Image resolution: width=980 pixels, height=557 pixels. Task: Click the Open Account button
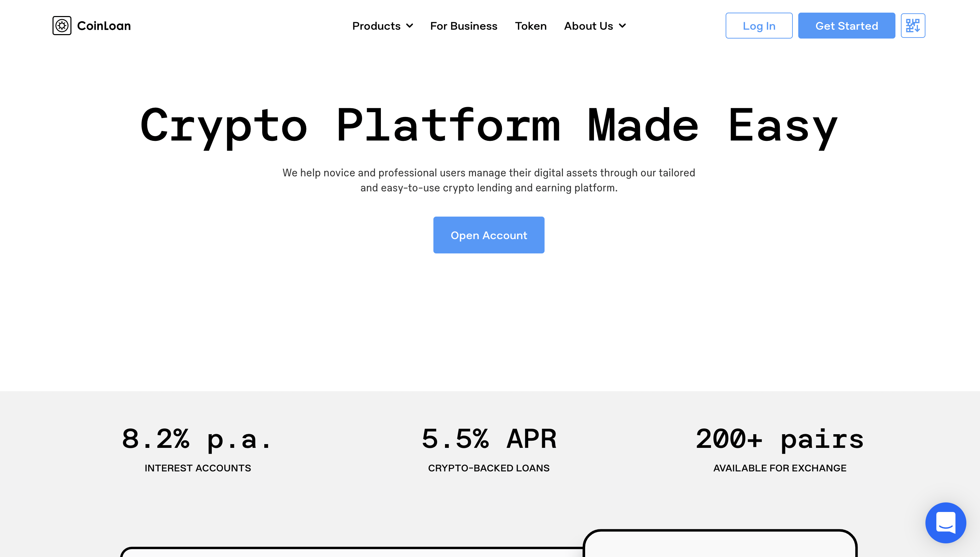[x=489, y=234]
